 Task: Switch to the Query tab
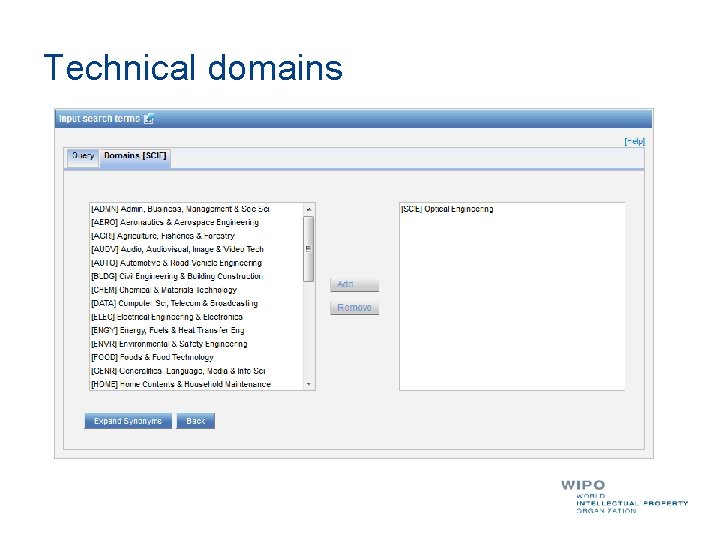(x=83, y=156)
